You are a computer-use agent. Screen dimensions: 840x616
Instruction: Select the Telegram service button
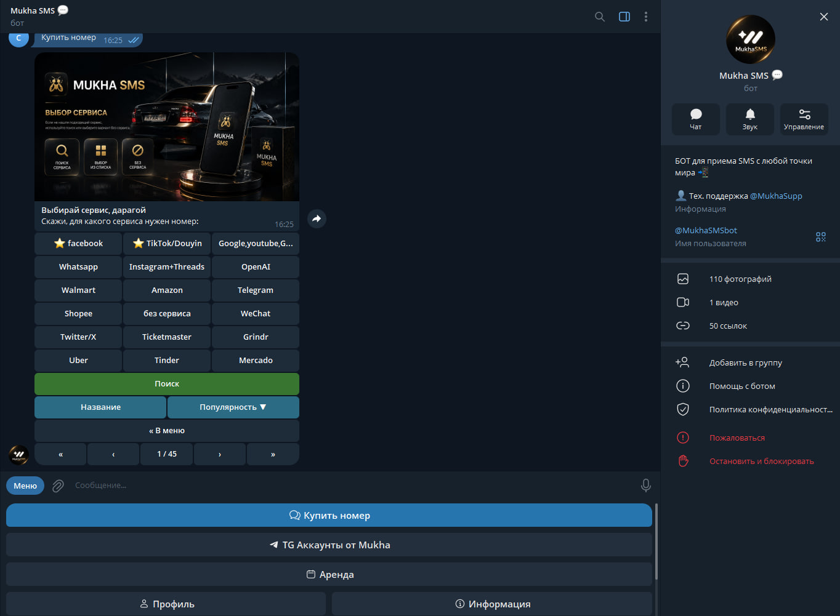tap(256, 290)
